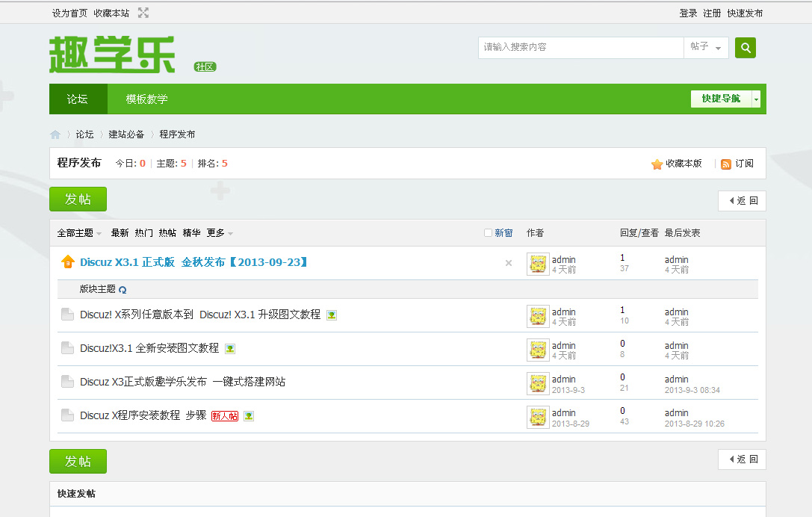Viewport: 812px width, 517px height.
Task: Open thread Discuz X3.1 正式版 金秋发布
Action: coord(193,262)
